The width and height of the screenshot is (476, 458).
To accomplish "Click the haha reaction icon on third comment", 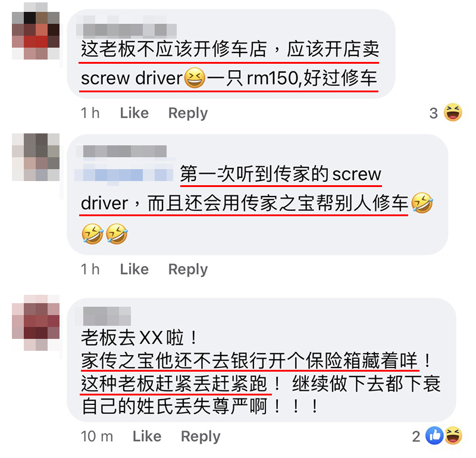I will point(453,435).
